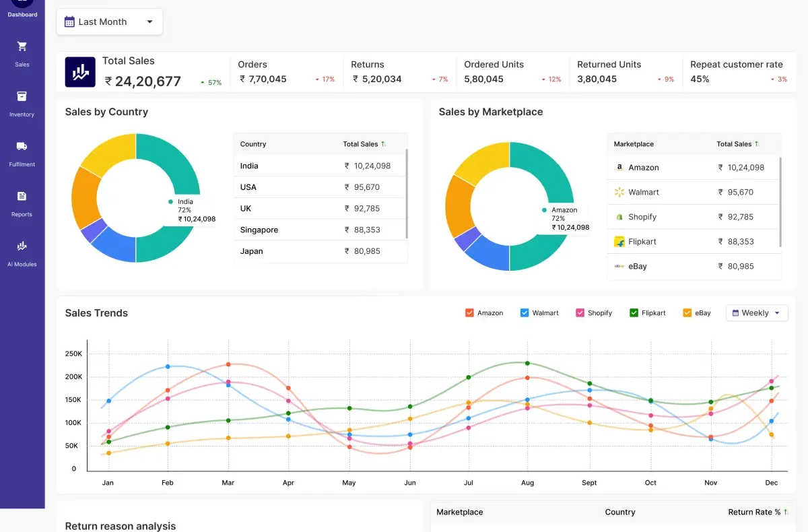Click the Total Sales chart icon
The height and width of the screenshot is (532, 808).
tap(80, 72)
